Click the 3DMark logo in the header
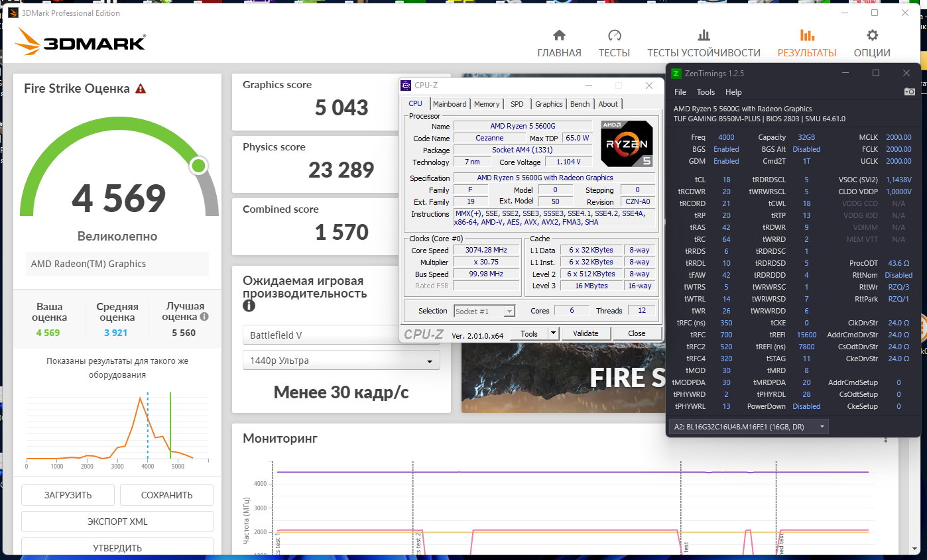The height and width of the screenshot is (560, 927). (80, 42)
